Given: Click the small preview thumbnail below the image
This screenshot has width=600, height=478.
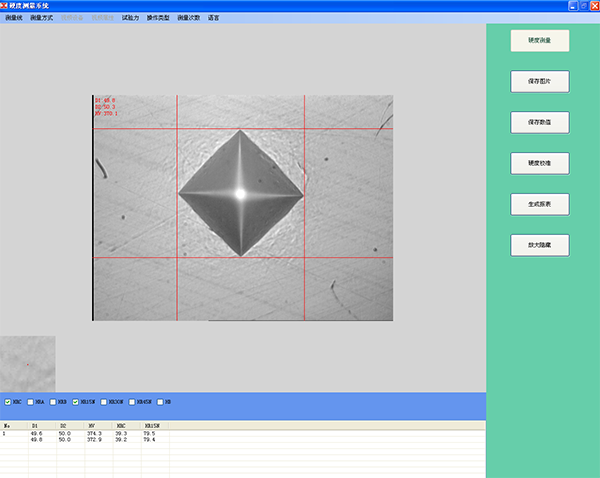Looking at the screenshot, I should pyautogui.click(x=27, y=364).
